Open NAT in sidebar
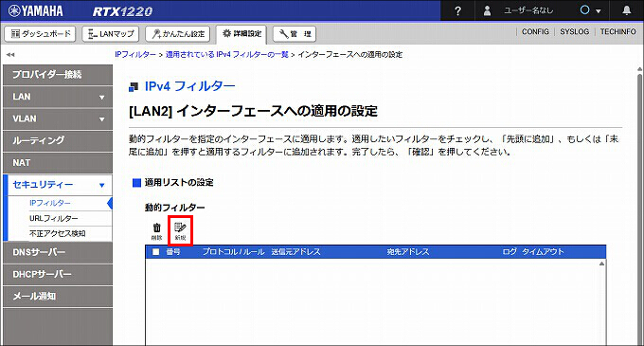The image size is (644, 346). pyautogui.click(x=58, y=163)
